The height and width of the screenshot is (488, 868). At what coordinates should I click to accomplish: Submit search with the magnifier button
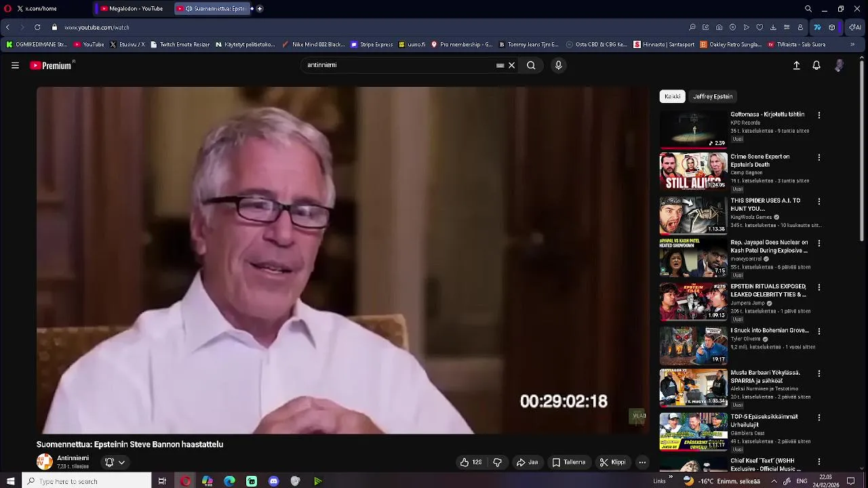pos(531,66)
